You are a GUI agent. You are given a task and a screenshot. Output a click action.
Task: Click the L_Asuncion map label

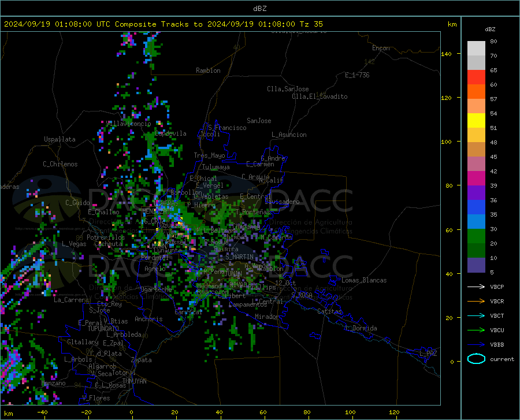click(x=289, y=135)
